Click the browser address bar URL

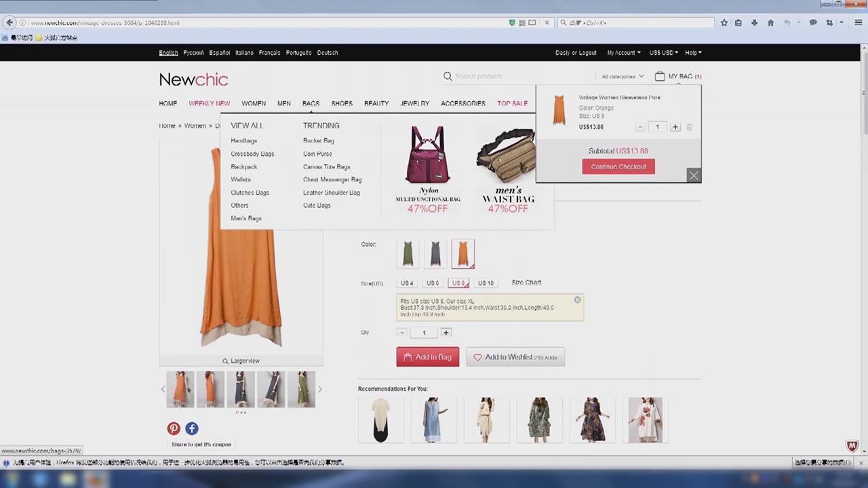tap(268, 23)
